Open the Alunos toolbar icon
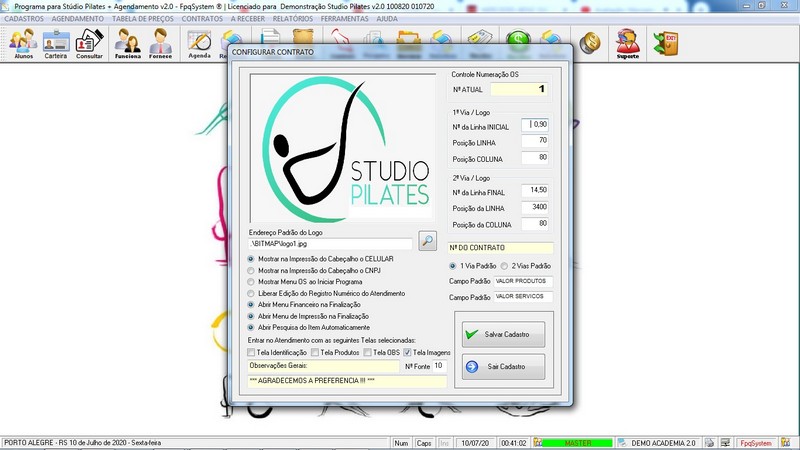The image size is (800, 450). 23,43
